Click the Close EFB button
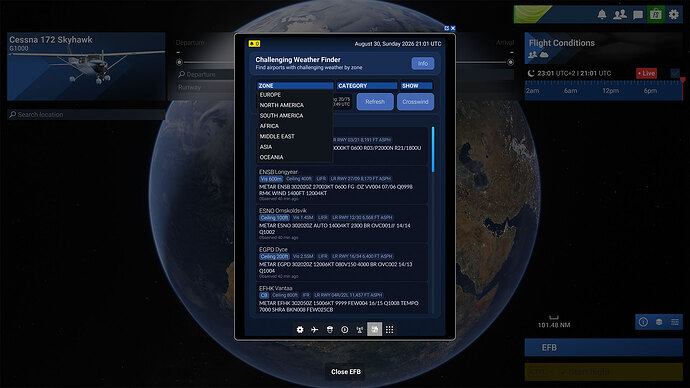The width and height of the screenshot is (690, 388). click(x=345, y=372)
